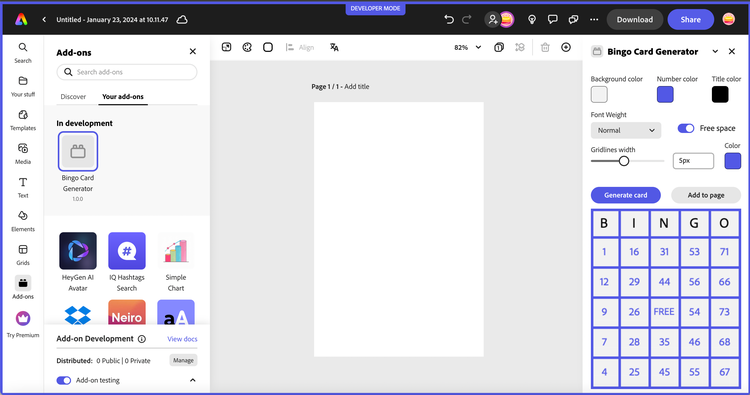This screenshot has height=395, width=750.
Task: Click the Add title page label
Action: click(x=357, y=87)
